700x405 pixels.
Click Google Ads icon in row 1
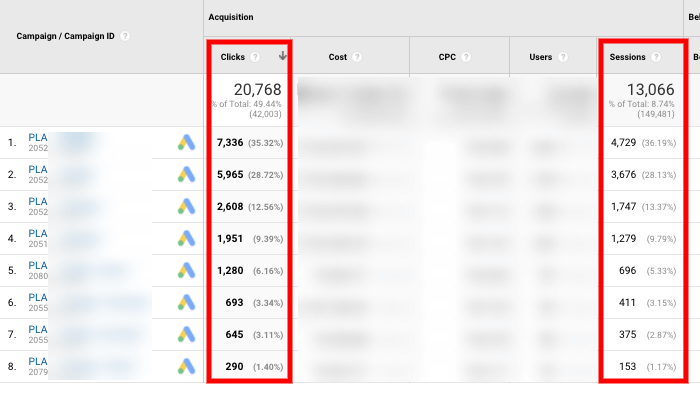[187, 142]
